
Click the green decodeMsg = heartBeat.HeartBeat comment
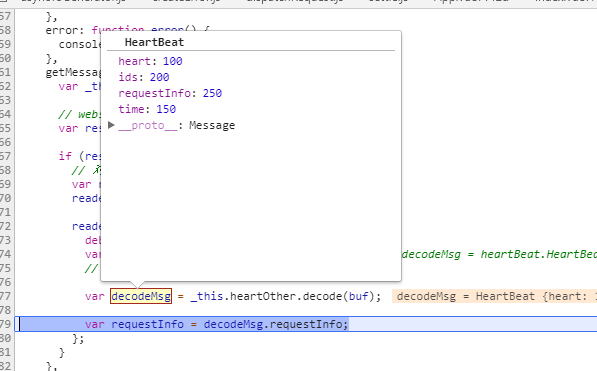click(x=499, y=254)
